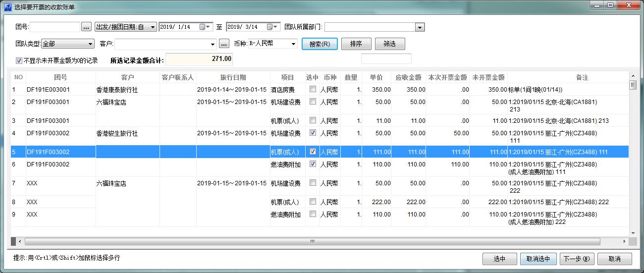Expand the 团队所属部门 dropdown

[x=420, y=27]
